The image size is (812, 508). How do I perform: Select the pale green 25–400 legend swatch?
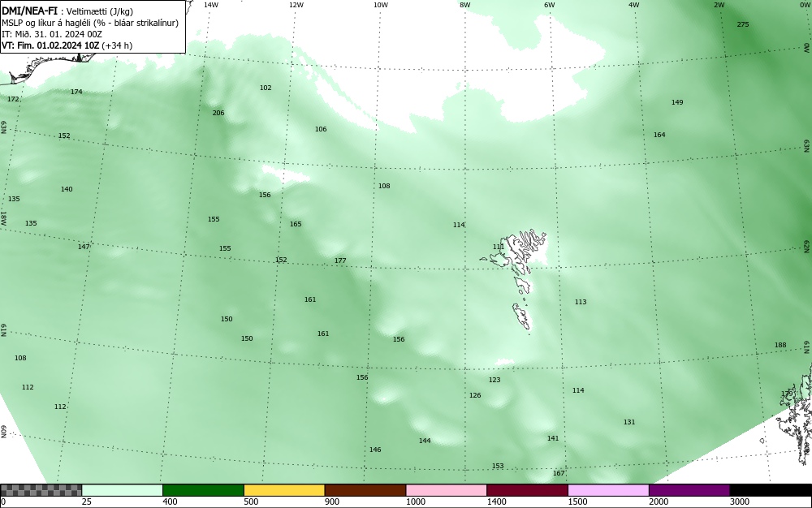[x=123, y=490]
